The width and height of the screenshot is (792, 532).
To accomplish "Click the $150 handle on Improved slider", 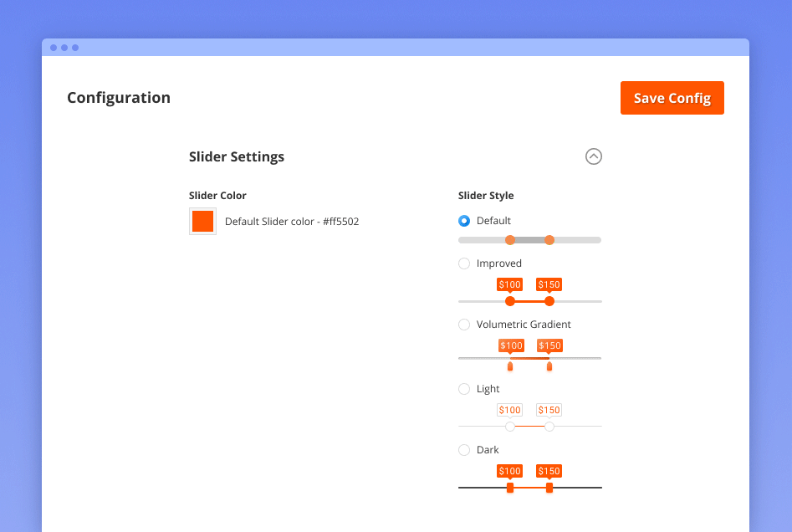I will coord(549,301).
